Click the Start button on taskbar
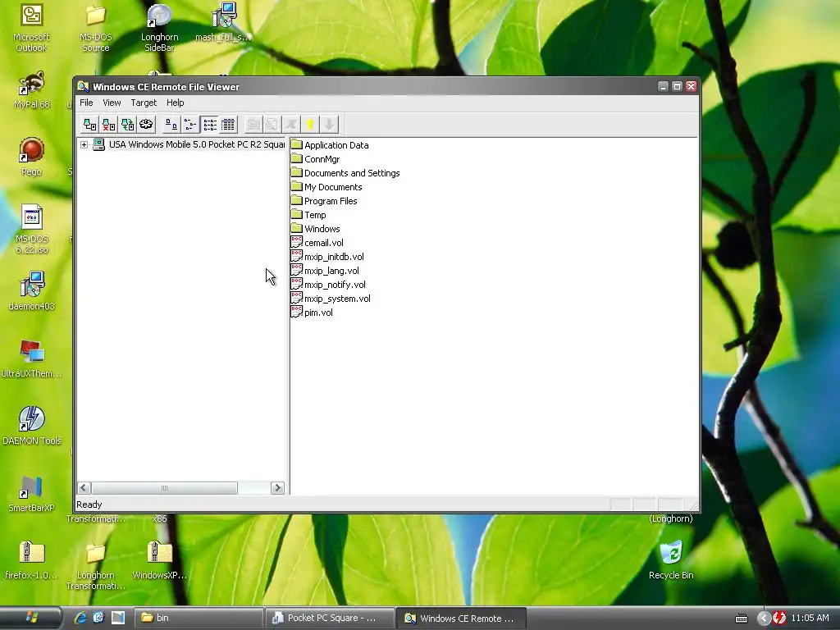Image resolution: width=840 pixels, height=630 pixels. (31, 618)
